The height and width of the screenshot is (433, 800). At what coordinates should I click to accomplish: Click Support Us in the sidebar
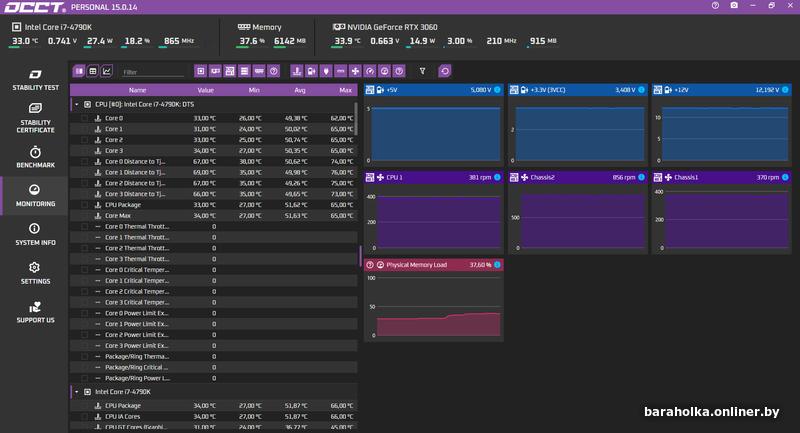point(34,312)
